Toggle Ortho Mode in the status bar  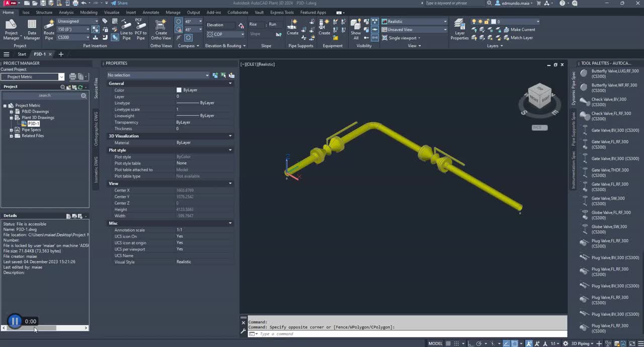point(469,343)
